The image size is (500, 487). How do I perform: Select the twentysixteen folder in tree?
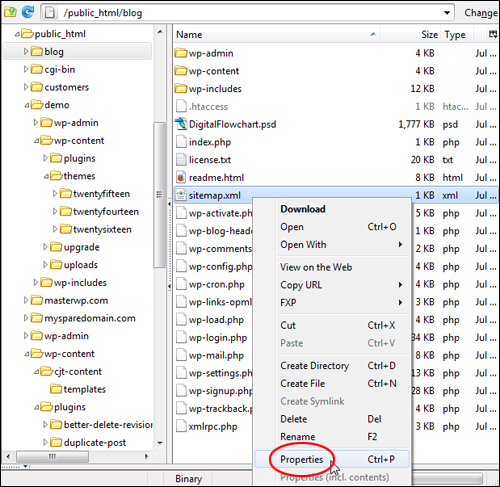(102, 229)
